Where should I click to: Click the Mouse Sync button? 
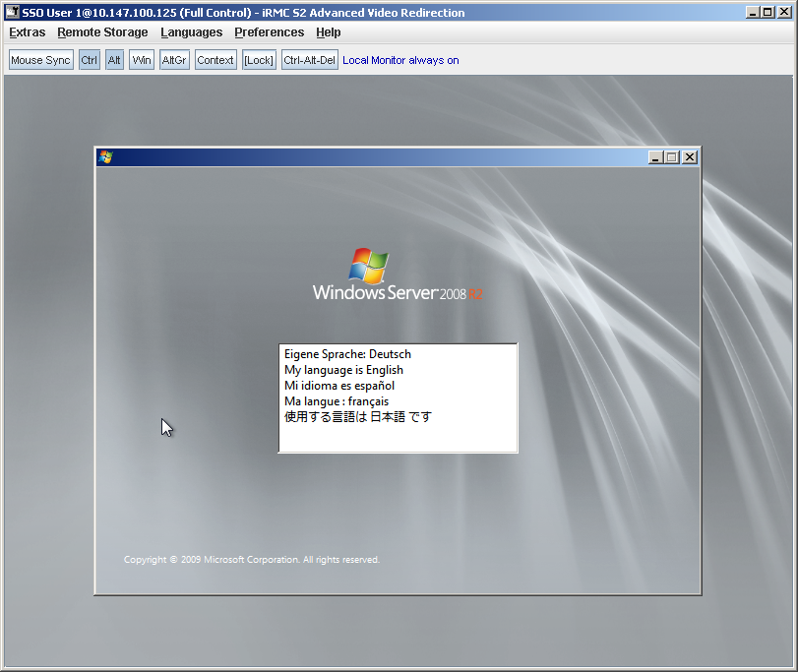tap(40, 60)
